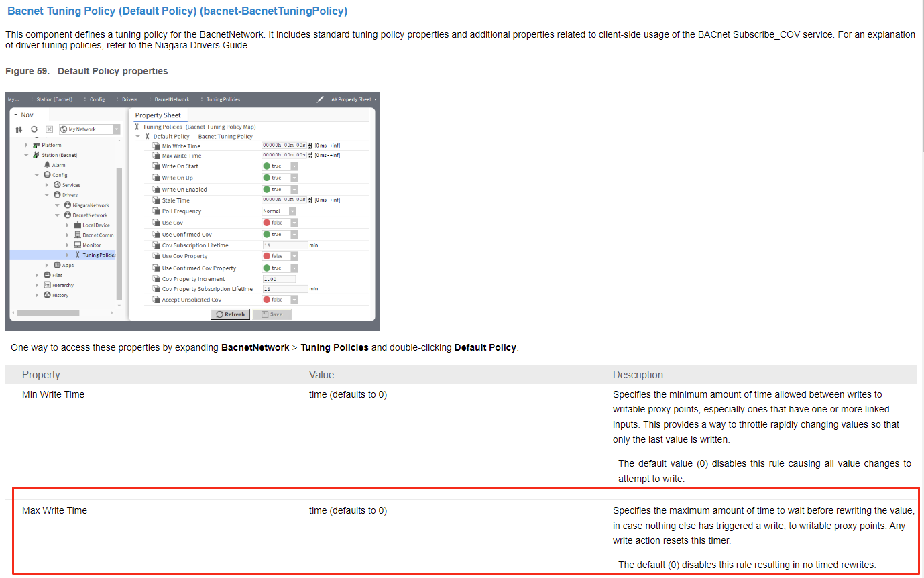
Task: Click the Nav sync arrows icon
Action: [19, 129]
